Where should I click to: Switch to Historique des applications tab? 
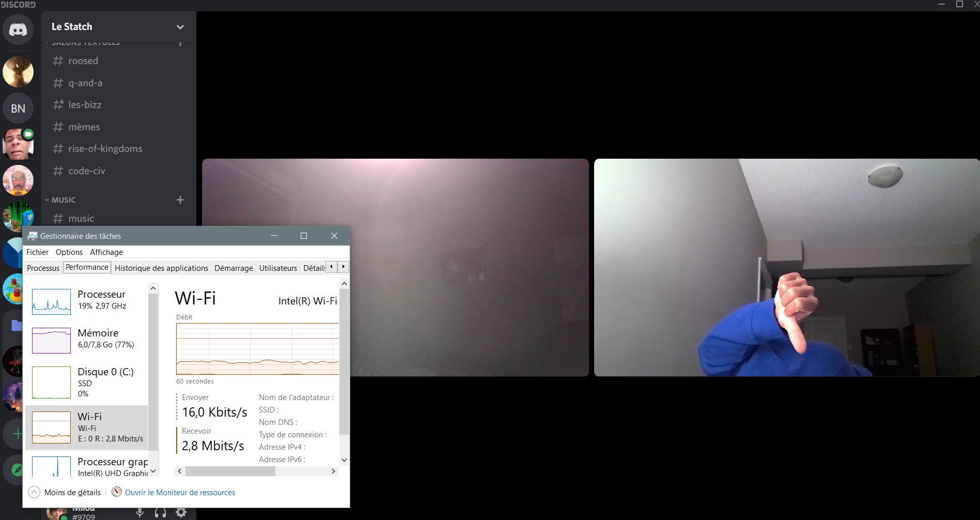161,268
